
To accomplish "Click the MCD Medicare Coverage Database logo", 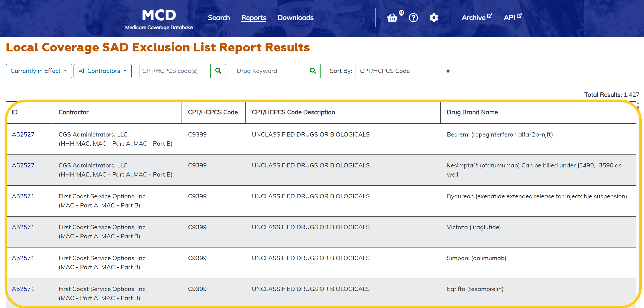I will (x=159, y=19).
